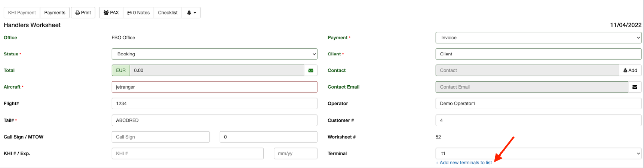Open the Payments tab
Viewport: 644px width, 168px height.
coord(55,13)
